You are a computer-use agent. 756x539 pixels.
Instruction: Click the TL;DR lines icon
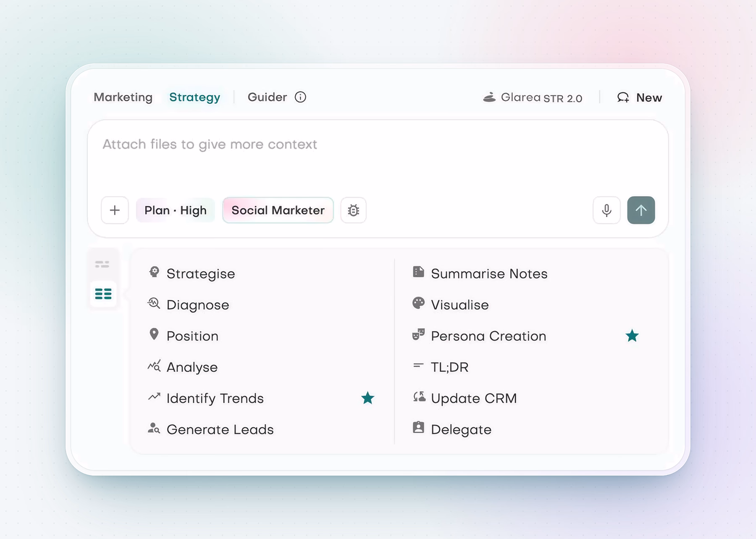point(418,365)
